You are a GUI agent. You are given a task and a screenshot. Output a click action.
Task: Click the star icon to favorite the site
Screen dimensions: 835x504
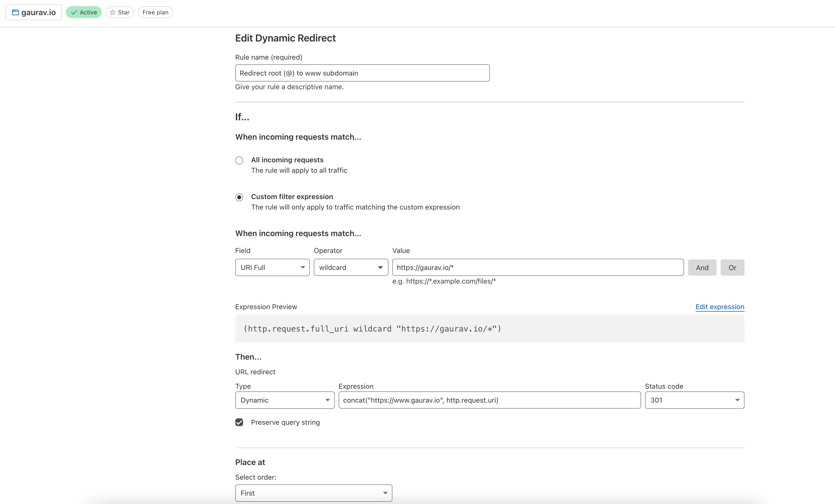click(112, 12)
